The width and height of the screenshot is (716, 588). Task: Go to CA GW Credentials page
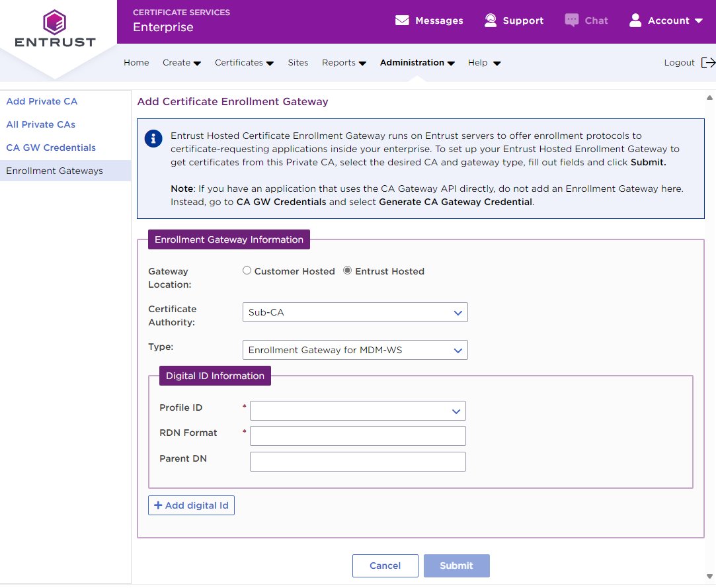51,147
